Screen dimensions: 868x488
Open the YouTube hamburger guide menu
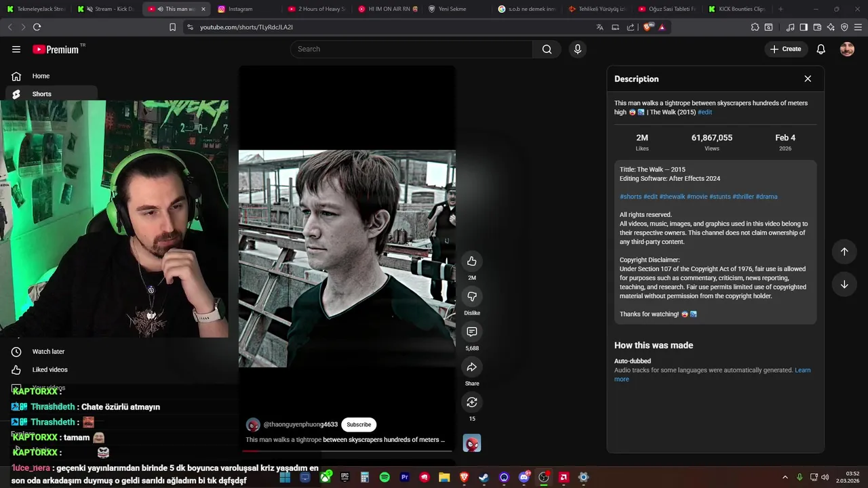pyautogui.click(x=16, y=49)
